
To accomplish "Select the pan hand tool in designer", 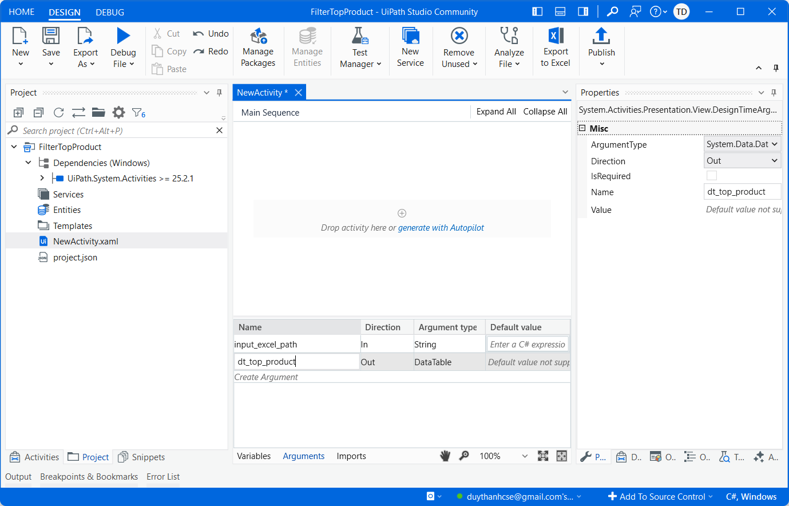I will [445, 456].
